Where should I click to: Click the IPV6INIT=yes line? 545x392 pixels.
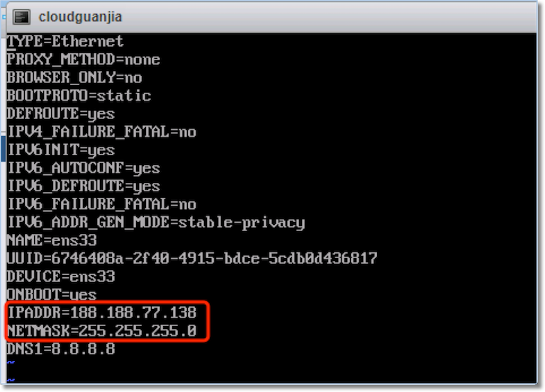pyautogui.click(x=61, y=150)
